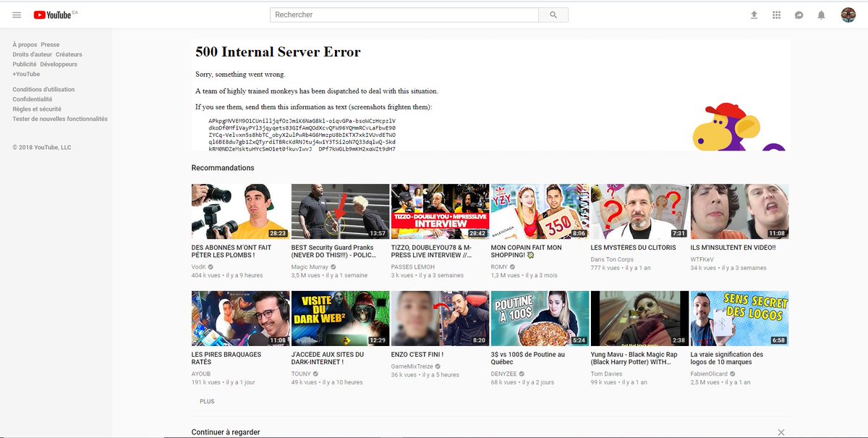Open LES MYSTÈRES DU CLITORIS thumbnail
Screen dimensions: 868x438
point(640,211)
